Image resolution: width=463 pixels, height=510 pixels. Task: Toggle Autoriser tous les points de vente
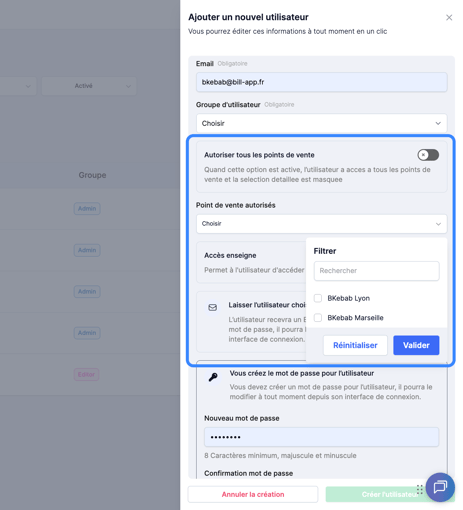[428, 155]
